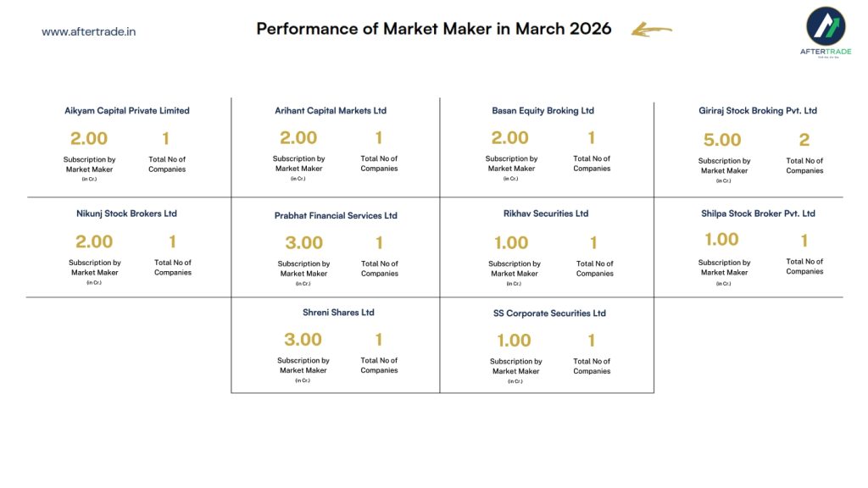Click the AFTERTRADE text under the logo
Image resolution: width=868 pixels, height=488 pixels.
(x=825, y=53)
